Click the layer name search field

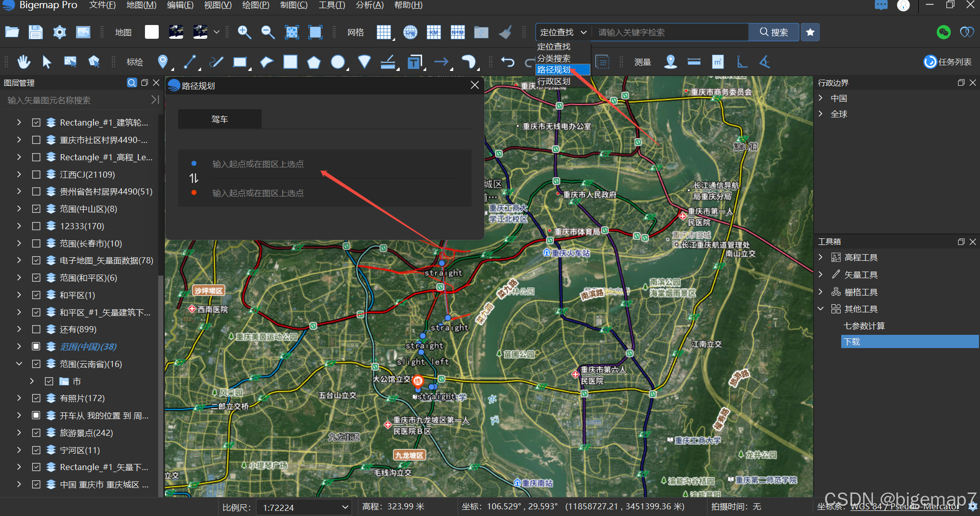pyautogui.click(x=77, y=100)
